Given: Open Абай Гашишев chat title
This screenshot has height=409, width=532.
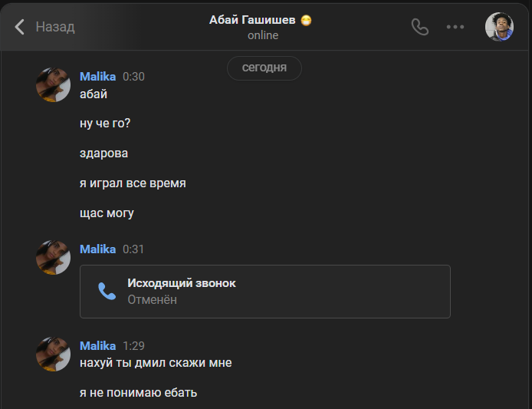Looking at the screenshot, I should [x=252, y=20].
